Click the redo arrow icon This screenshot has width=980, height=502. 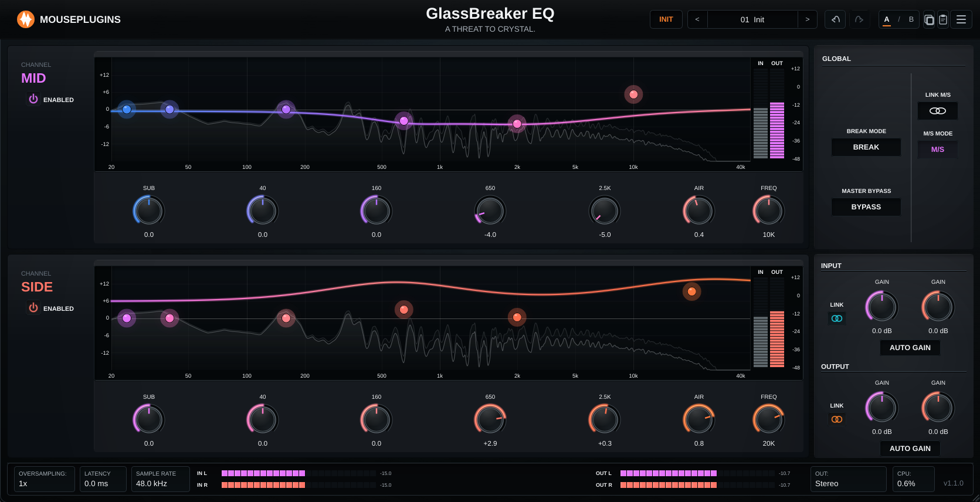tap(859, 19)
